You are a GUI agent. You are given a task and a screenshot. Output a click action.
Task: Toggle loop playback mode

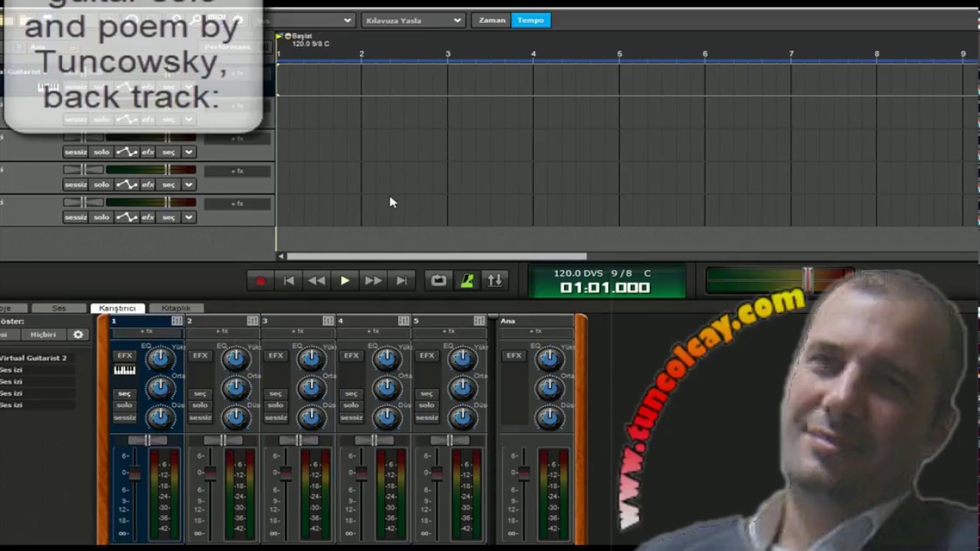(x=439, y=281)
